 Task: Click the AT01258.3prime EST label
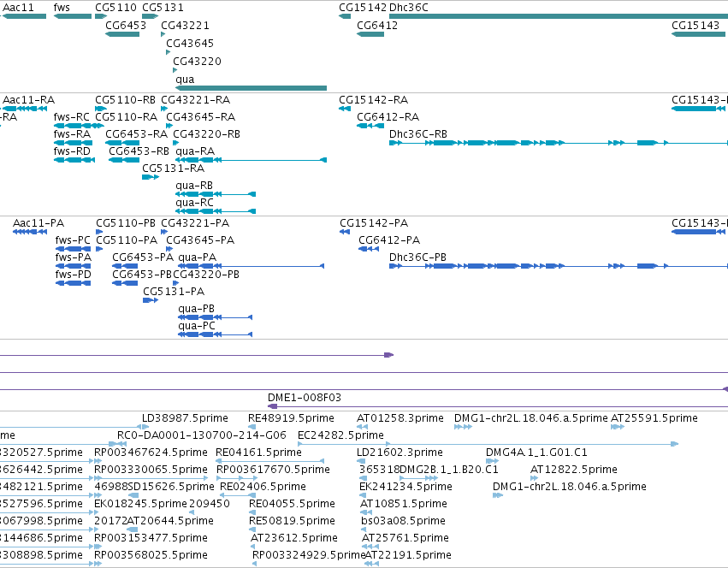click(x=400, y=418)
